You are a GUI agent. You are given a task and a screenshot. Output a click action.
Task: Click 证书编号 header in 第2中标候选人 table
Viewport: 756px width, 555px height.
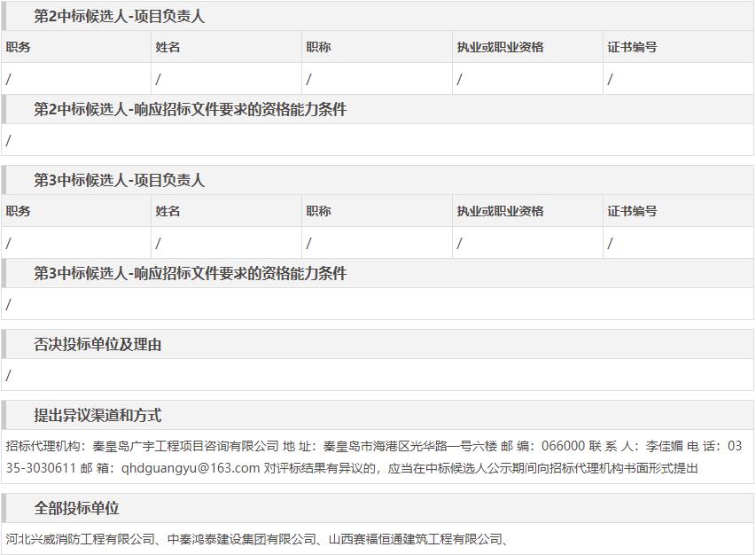coord(632,47)
